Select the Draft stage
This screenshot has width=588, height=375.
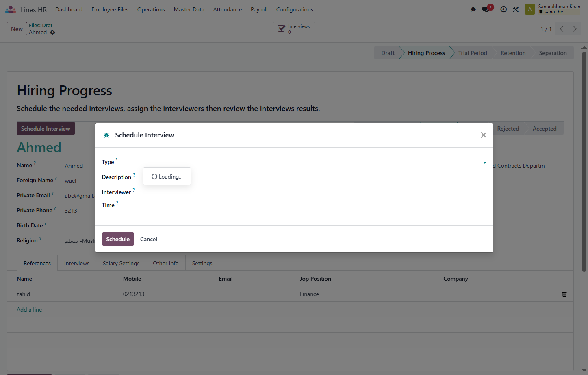(388, 53)
